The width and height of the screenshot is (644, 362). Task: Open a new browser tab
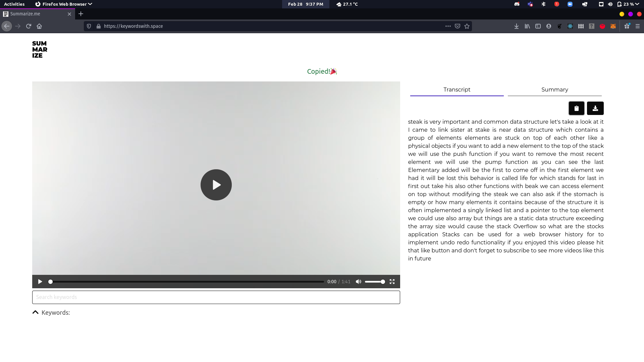point(81,14)
